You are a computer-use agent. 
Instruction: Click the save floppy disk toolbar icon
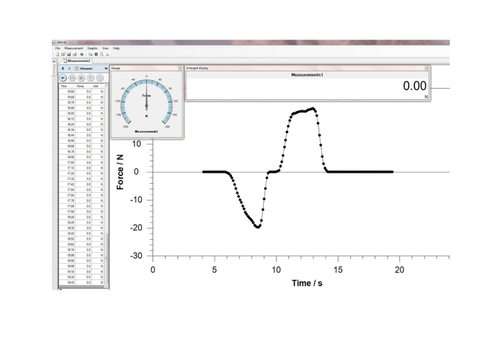69,54
